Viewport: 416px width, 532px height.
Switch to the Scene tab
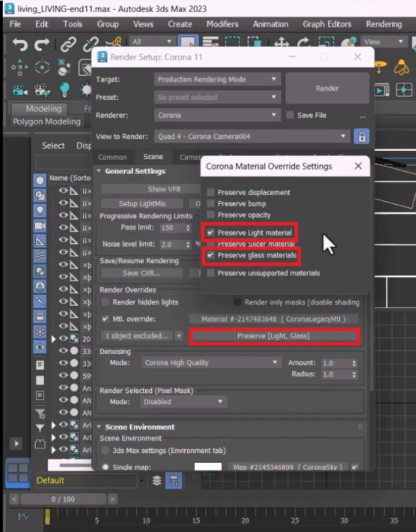click(153, 157)
